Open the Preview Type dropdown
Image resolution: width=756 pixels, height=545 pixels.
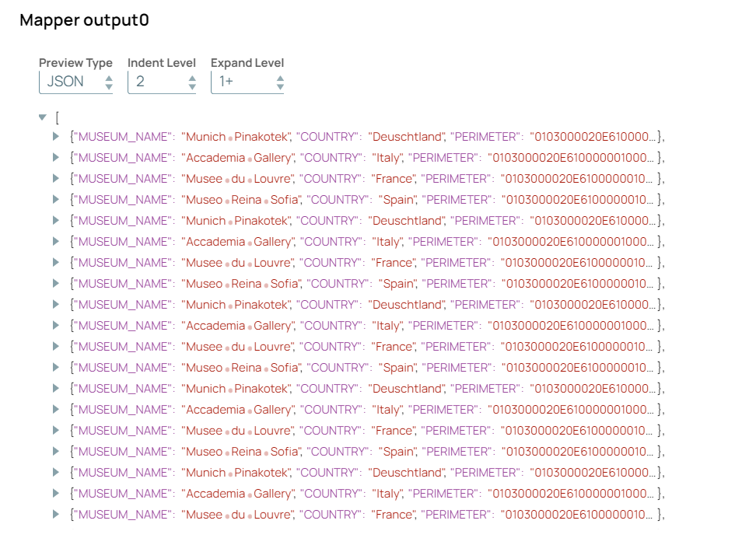pyautogui.click(x=75, y=81)
